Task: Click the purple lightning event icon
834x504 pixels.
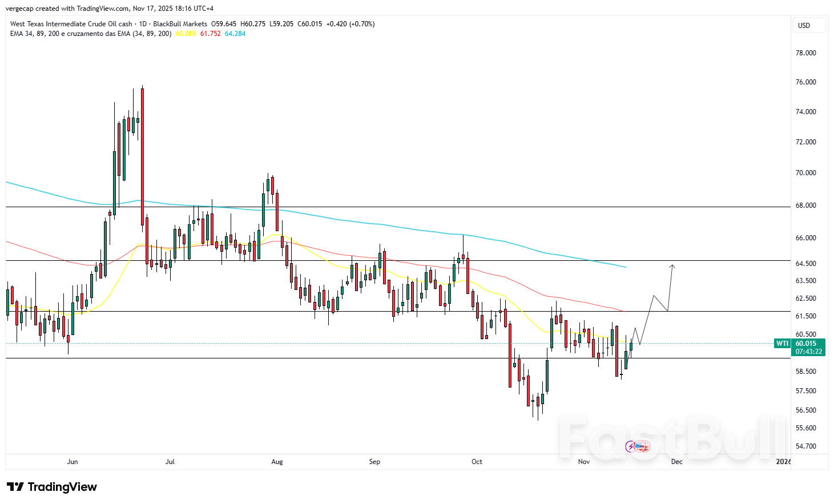Action: pyautogui.click(x=631, y=446)
